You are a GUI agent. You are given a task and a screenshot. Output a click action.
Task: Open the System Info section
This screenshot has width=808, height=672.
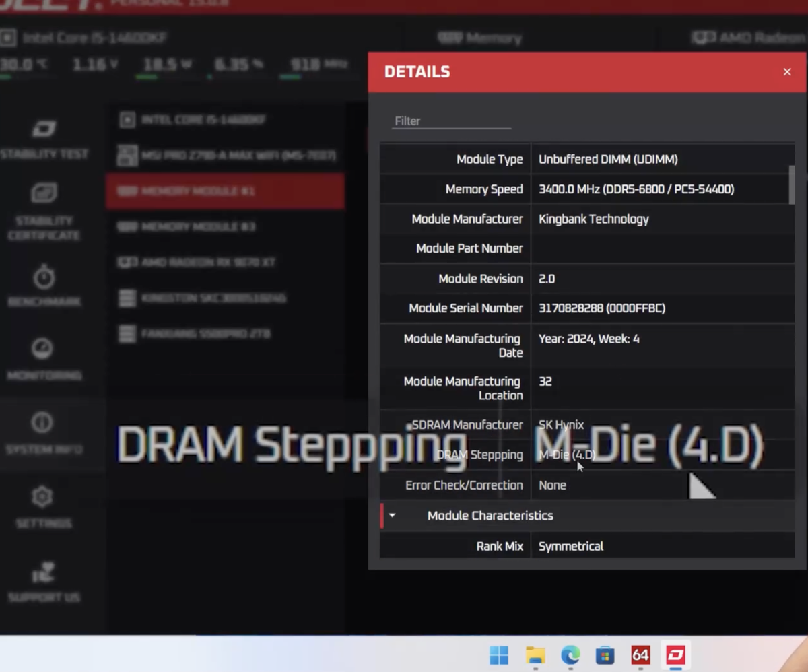pos(44,434)
